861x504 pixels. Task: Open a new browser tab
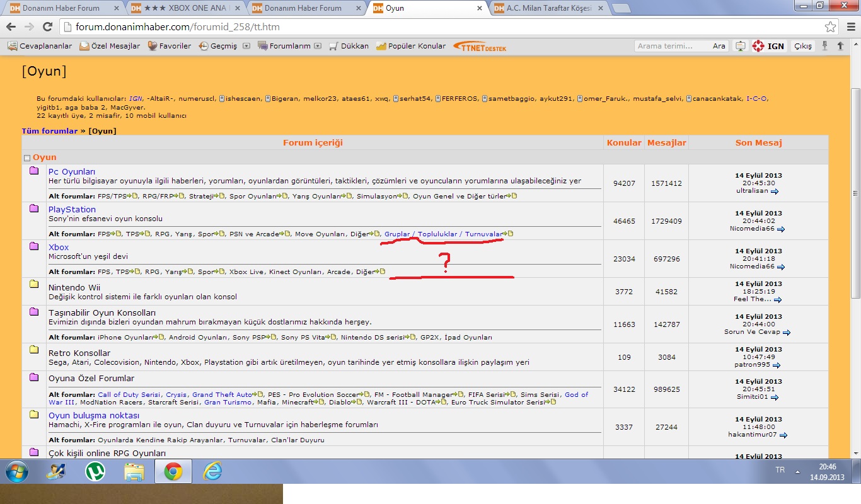[621, 9]
